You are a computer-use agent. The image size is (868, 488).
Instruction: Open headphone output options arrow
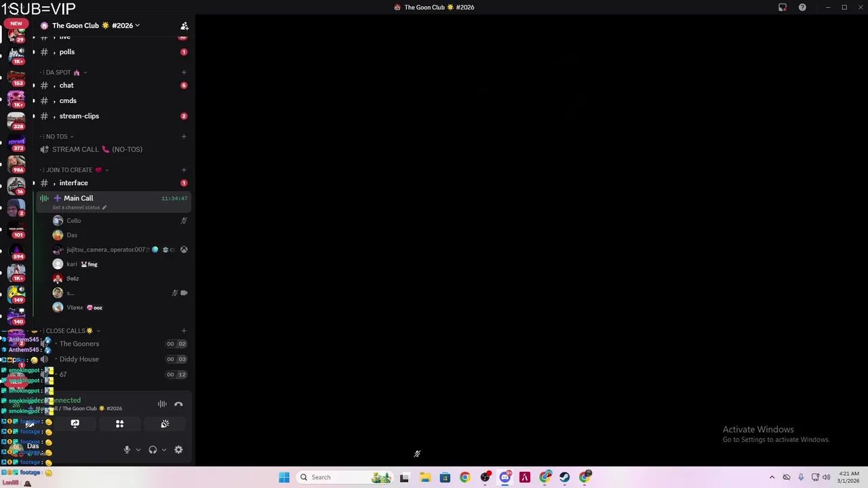[163, 449]
